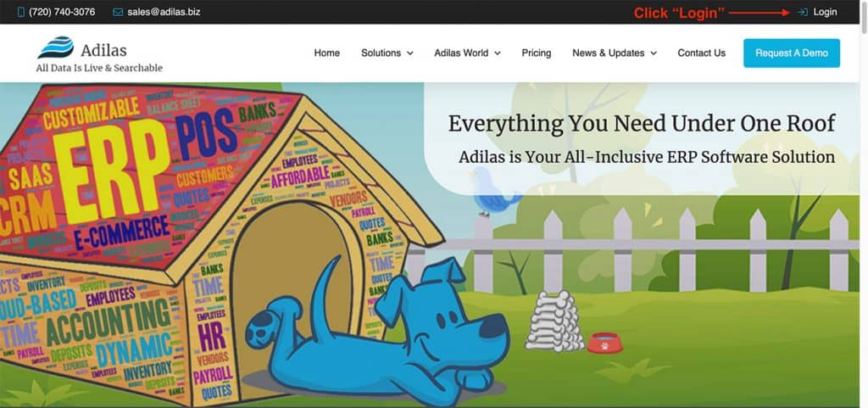
Task: Click the Adilas wave logo
Action: tap(55, 48)
